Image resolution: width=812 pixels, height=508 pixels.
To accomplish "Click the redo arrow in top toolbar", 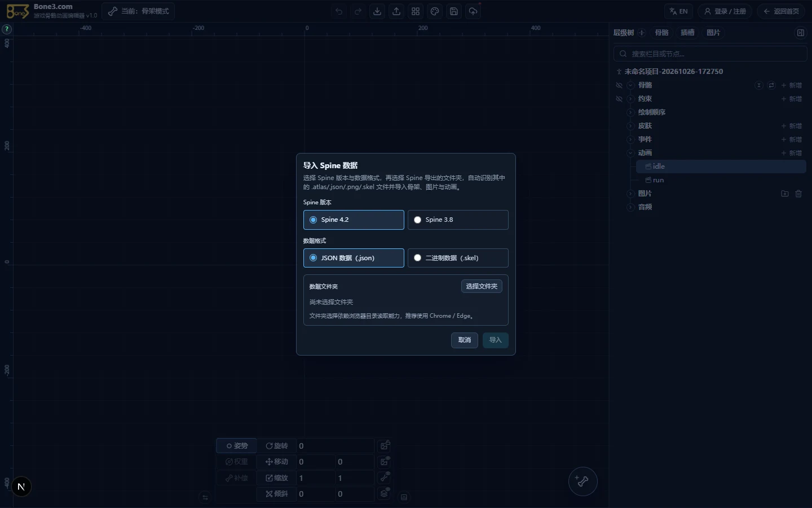I will tap(358, 11).
